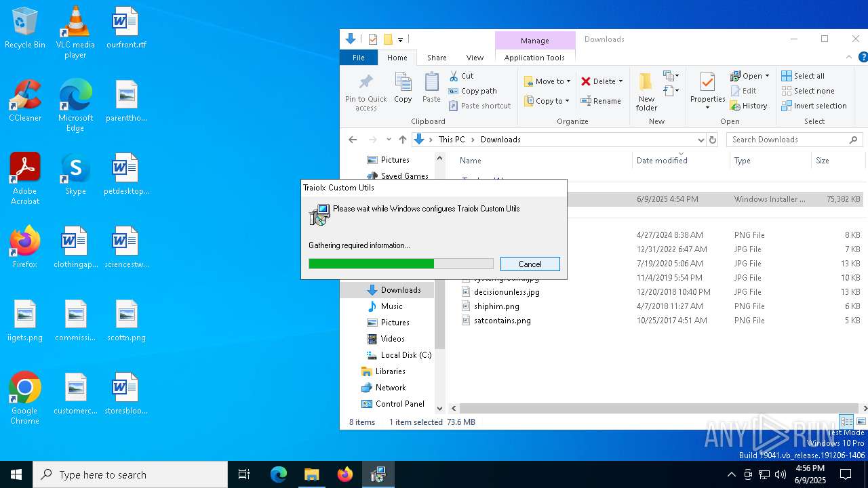Open Microsoft Edge from taskbar
Viewport: 868px width, 488px height.
pos(279,474)
